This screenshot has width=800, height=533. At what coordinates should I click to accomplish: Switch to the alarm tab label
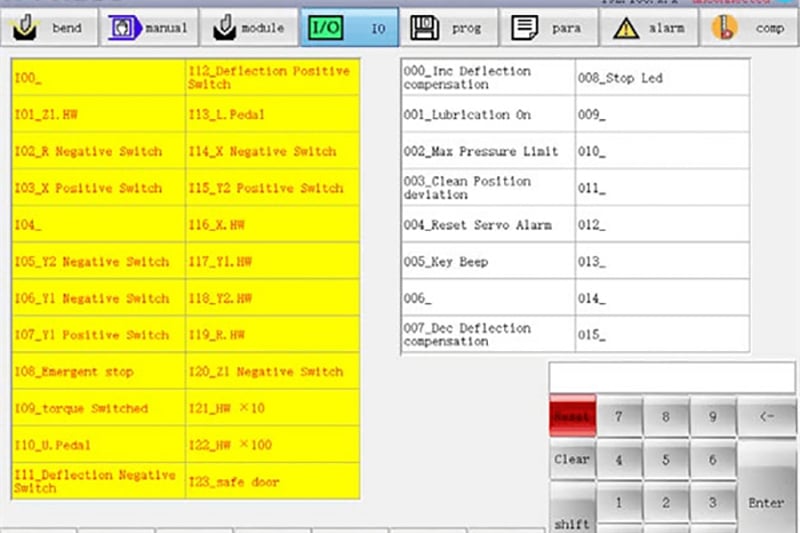point(667,28)
